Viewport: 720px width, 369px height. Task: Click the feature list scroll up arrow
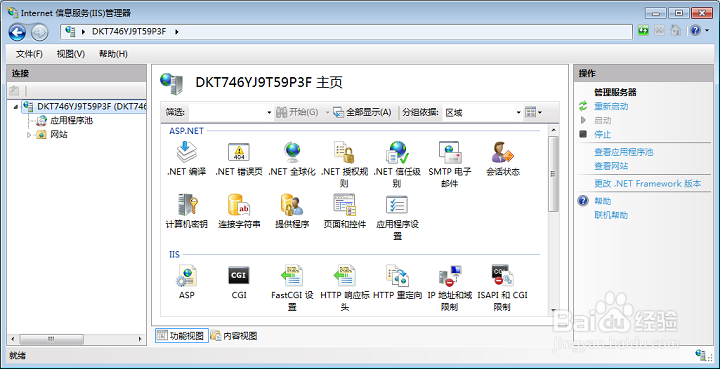(553, 129)
